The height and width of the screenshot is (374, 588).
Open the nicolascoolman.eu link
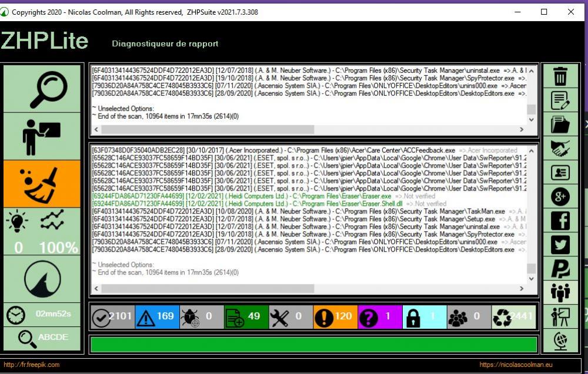[x=516, y=365]
